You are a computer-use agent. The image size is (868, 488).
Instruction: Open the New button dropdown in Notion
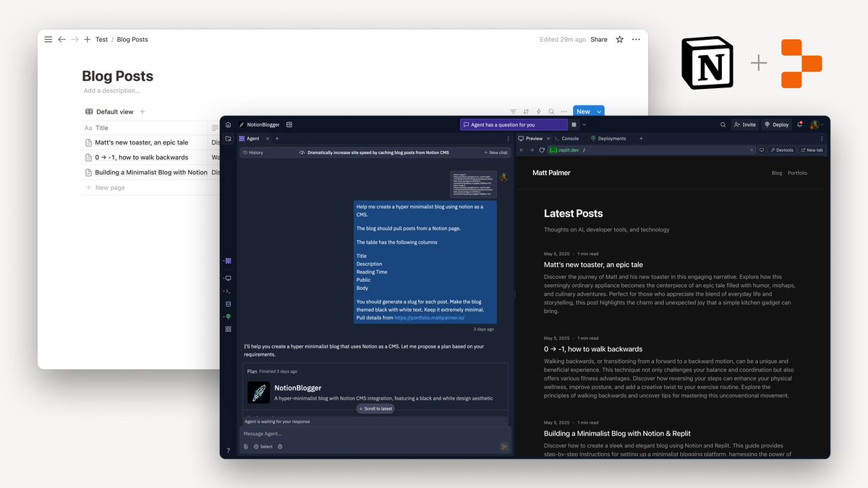pyautogui.click(x=598, y=111)
